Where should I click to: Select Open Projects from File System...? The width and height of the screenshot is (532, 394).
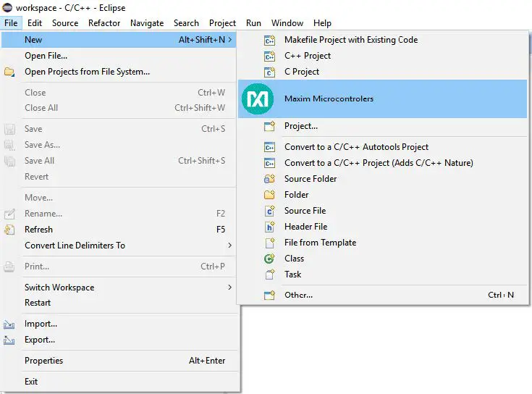119,72
